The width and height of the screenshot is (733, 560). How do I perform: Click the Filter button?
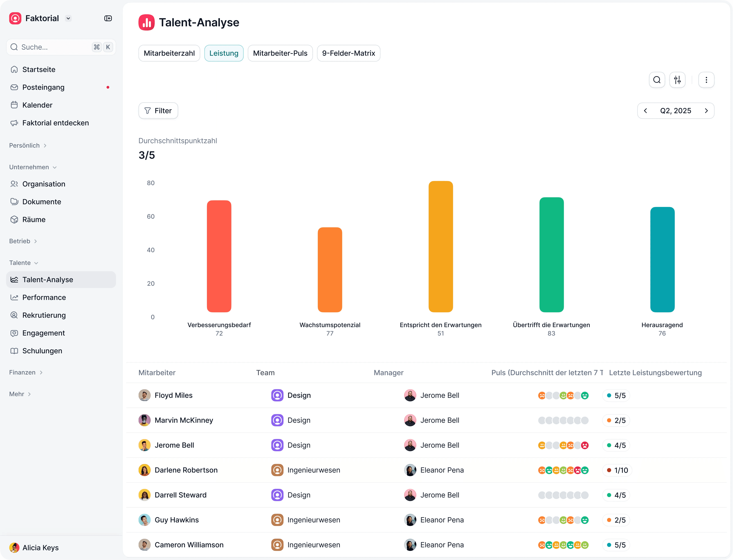point(158,111)
